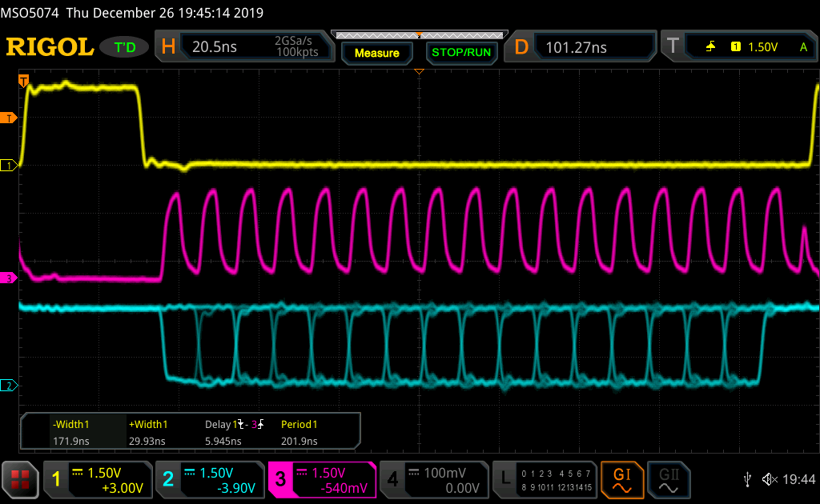Toggle channel 2 label
Screen dimensions: 820x504
168,479
